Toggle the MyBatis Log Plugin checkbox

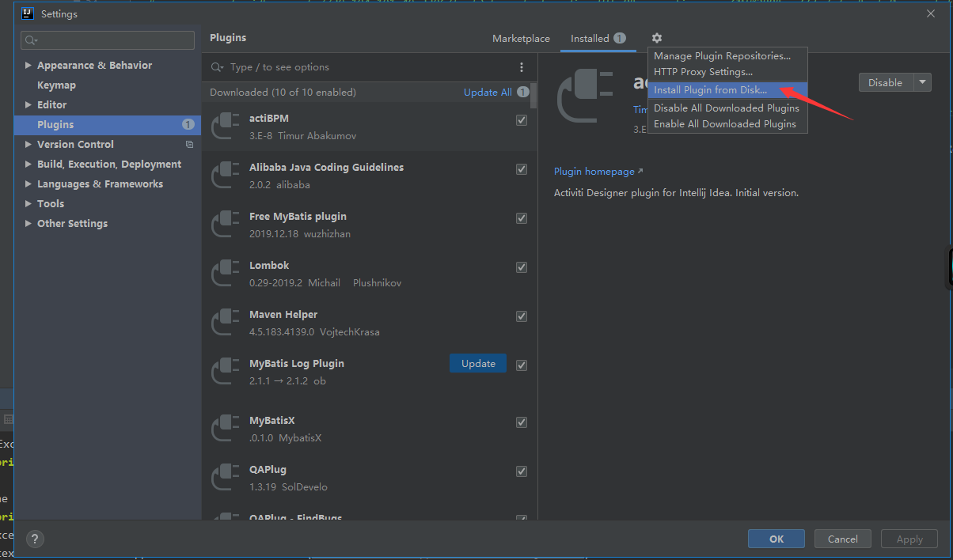point(522,365)
